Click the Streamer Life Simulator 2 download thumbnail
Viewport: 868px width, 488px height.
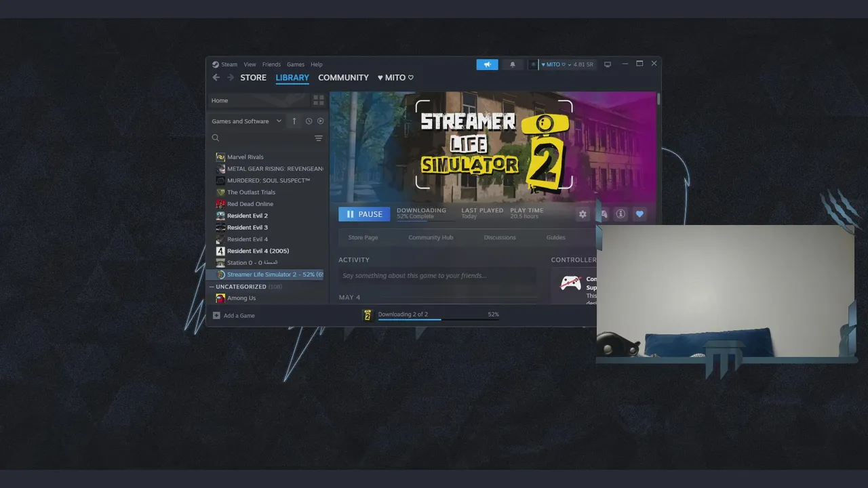tap(368, 315)
